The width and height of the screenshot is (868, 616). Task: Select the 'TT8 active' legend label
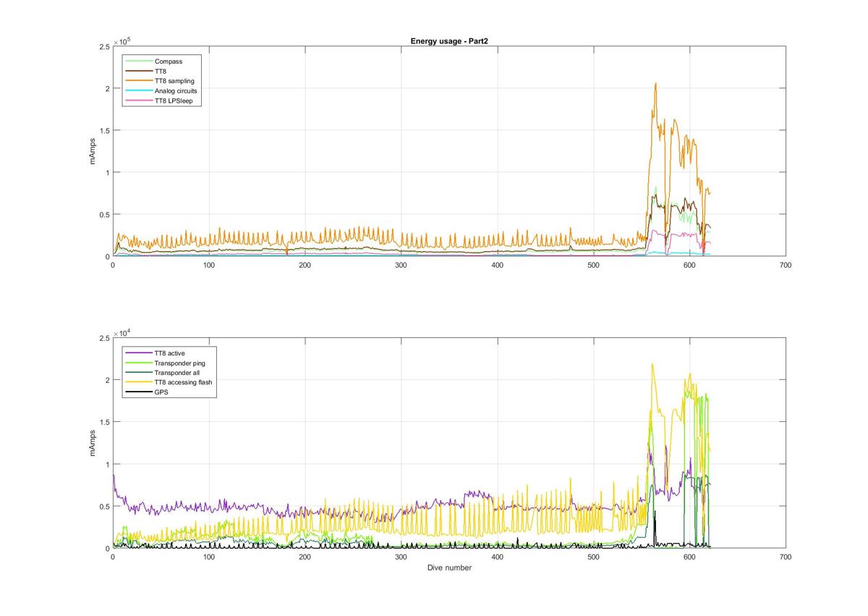[x=169, y=353]
